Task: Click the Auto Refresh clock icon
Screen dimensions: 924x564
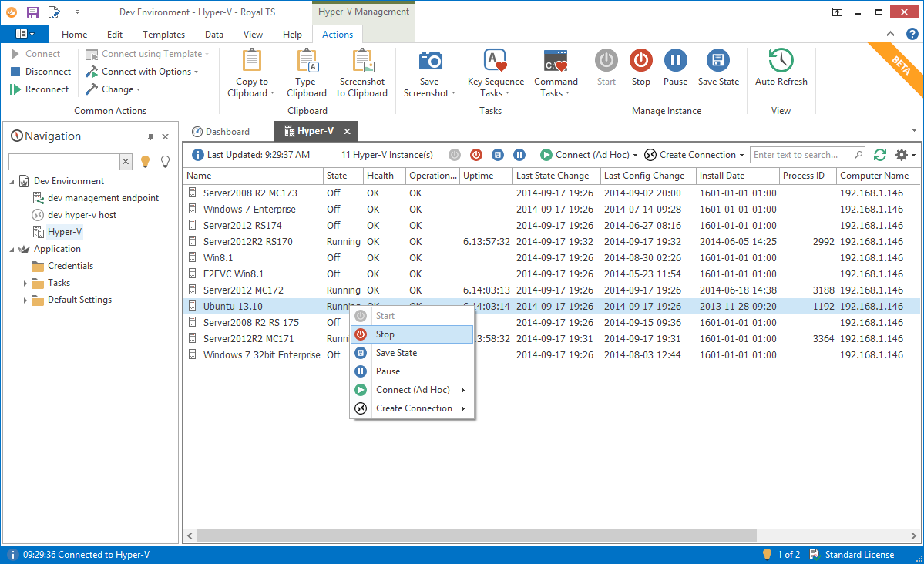Action: (781, 61)
